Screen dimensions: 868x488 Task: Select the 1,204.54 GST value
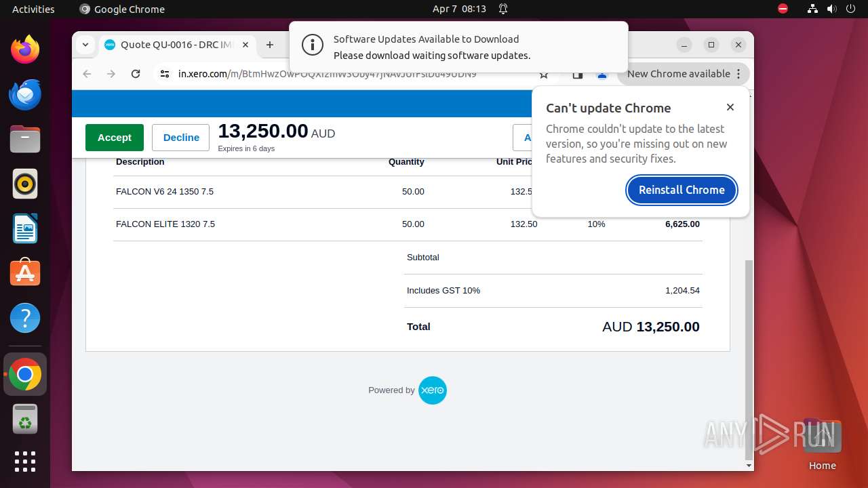pos(682,291)
